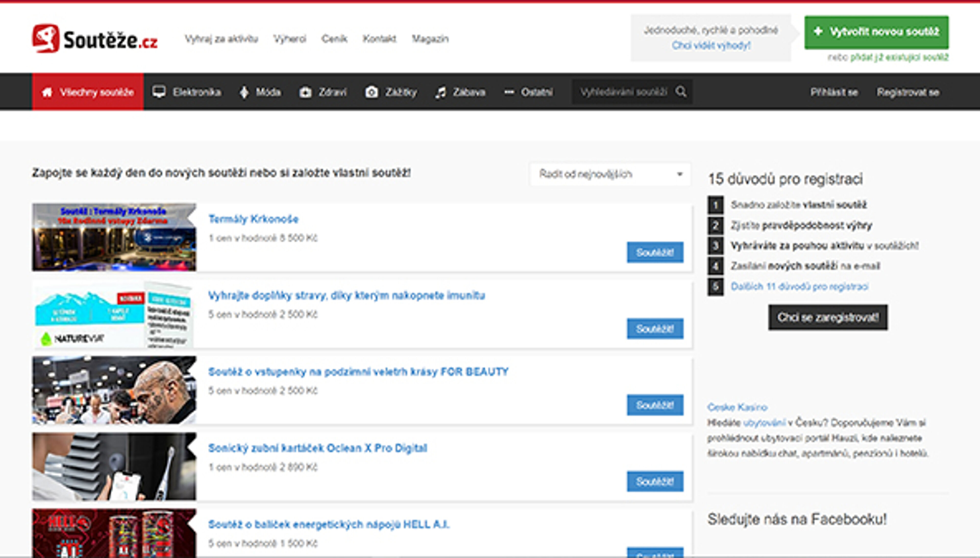Open the Ceník menu item
The width and height of the screenshot is (980, 558).
[x=334, y=39]
